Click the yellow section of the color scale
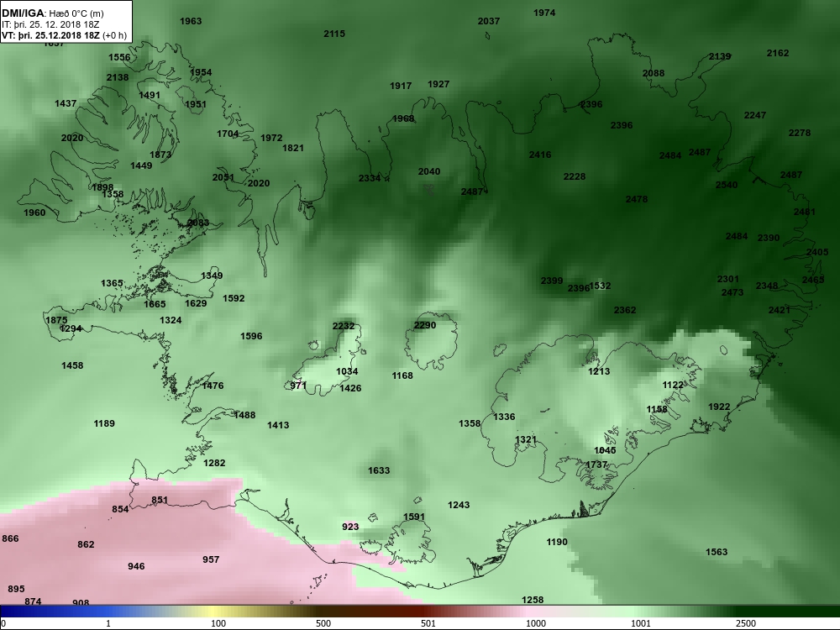The height and width of the screenshot is (630, 840). tap(214, 612)
